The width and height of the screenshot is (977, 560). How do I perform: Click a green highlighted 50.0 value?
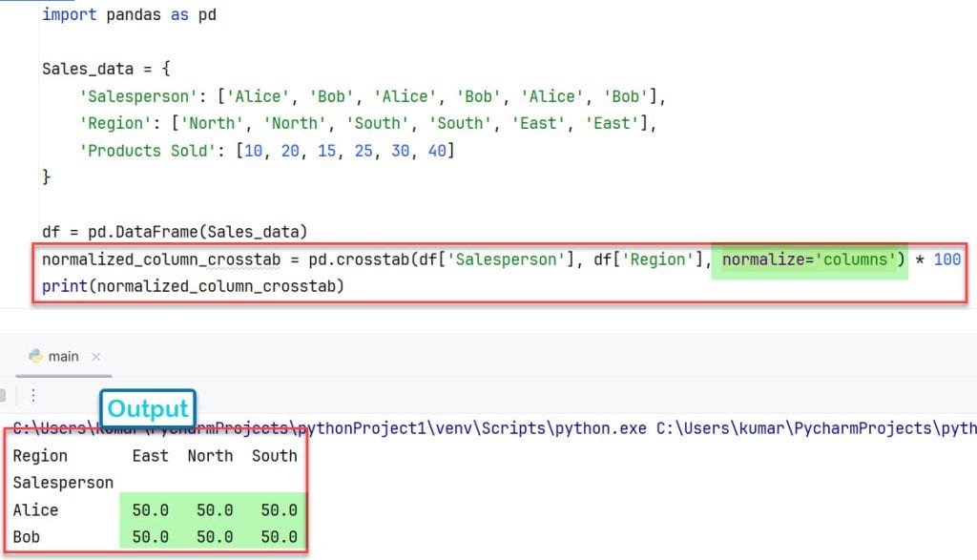click(x=150, y=509)
